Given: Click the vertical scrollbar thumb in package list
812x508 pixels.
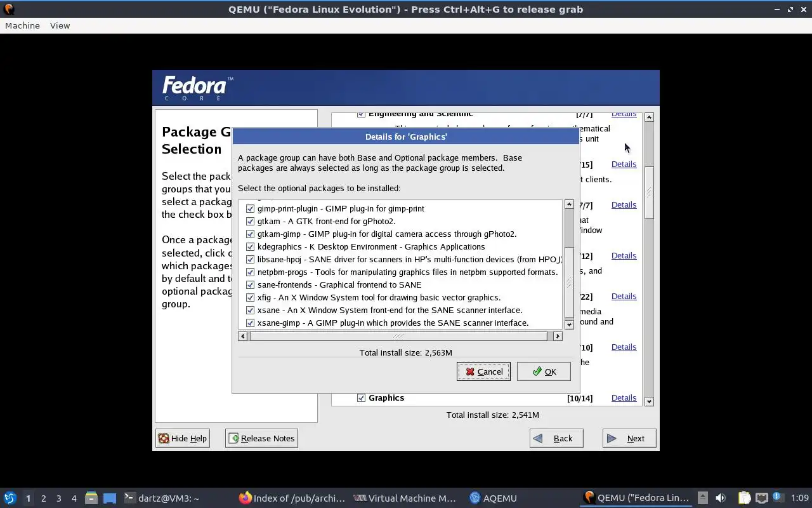Looking at the screenshot, I should tap(569, 283).
